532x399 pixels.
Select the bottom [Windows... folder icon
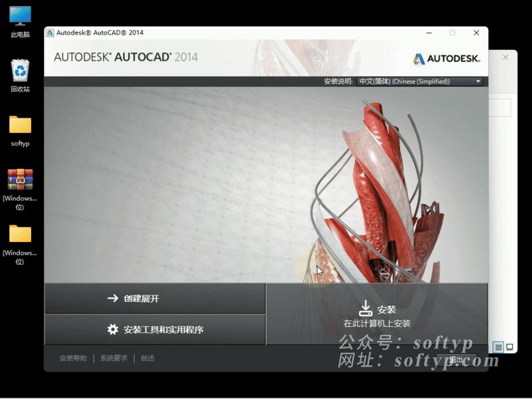point(20,243)
